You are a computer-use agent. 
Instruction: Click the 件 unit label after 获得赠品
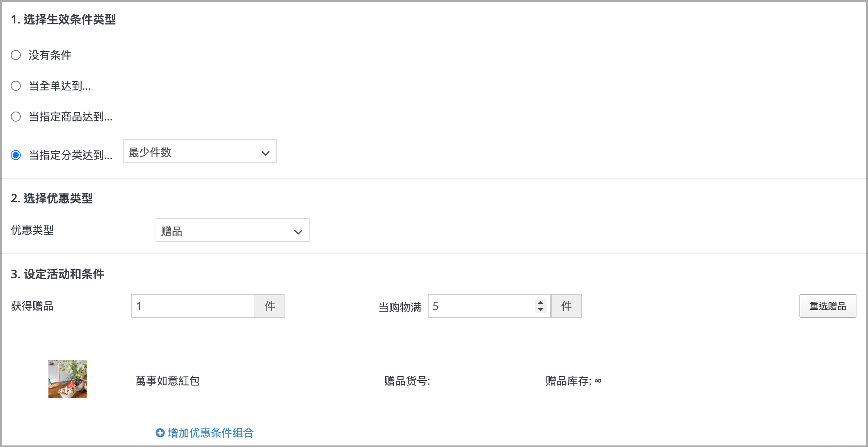pos(270,306)
